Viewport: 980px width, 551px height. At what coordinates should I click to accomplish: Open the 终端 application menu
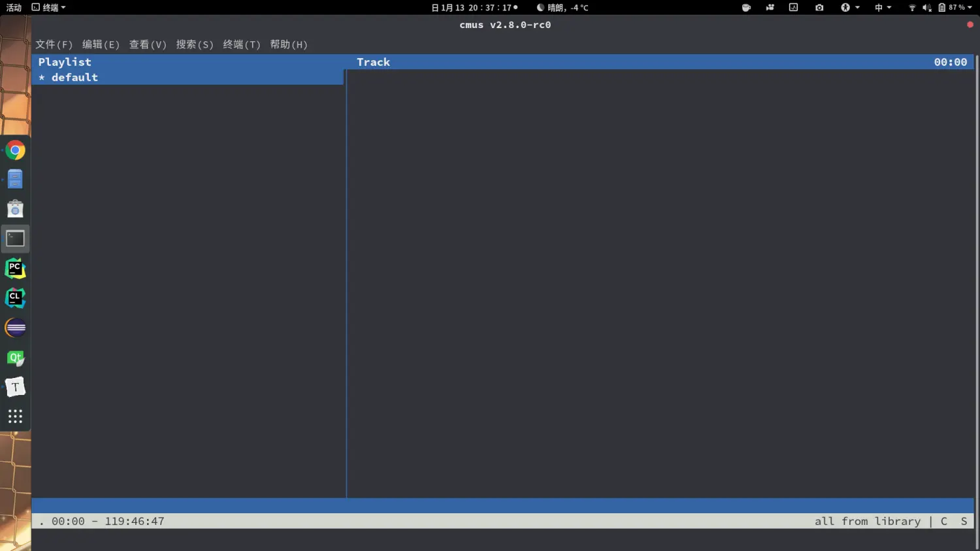tap(49, 8)
